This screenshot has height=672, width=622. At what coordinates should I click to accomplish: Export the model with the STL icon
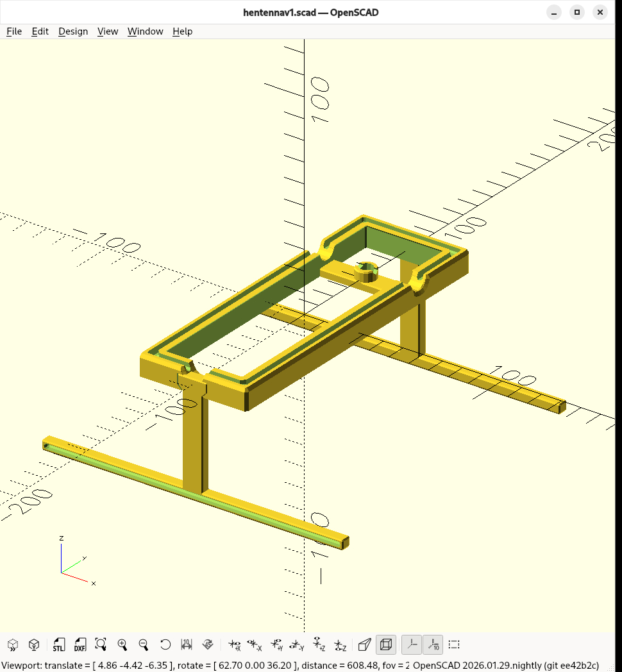[59, 644]
